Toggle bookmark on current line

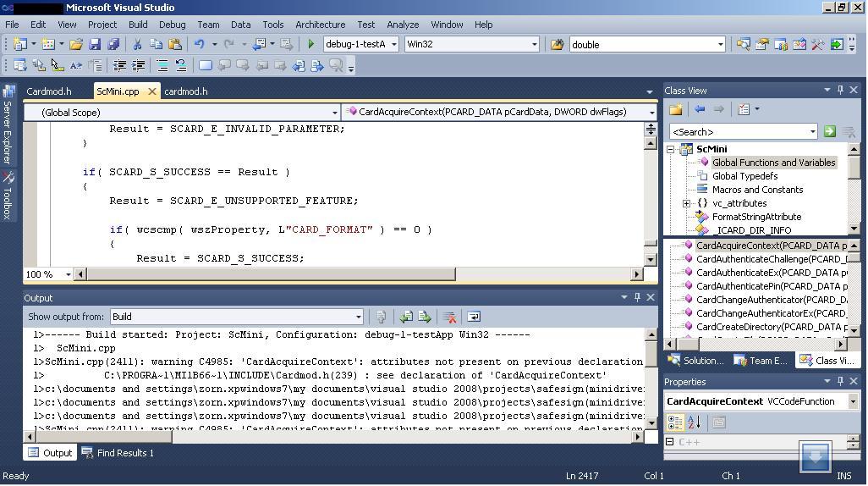206,65
